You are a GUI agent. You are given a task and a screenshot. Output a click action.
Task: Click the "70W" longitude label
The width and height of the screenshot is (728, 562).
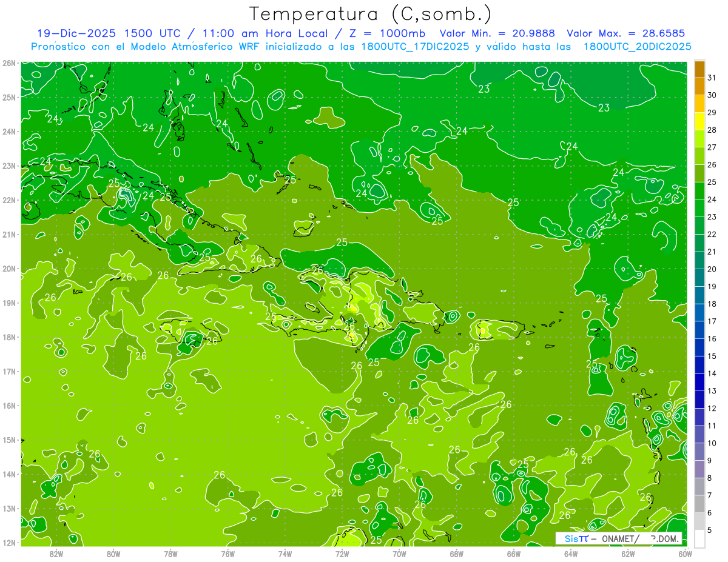pos(399,553)
